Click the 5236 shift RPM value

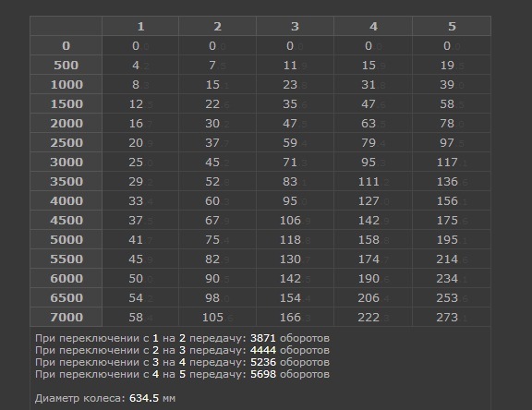[263, 362]
